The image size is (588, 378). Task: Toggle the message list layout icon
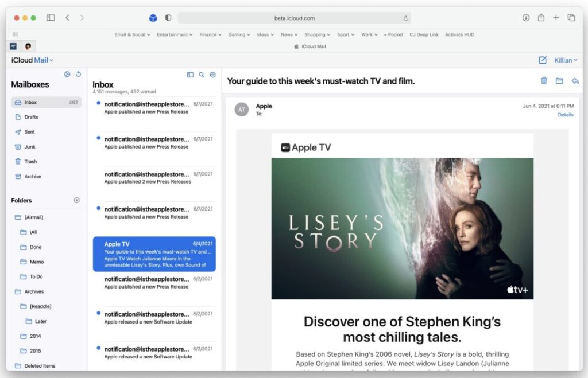[190, 75]
